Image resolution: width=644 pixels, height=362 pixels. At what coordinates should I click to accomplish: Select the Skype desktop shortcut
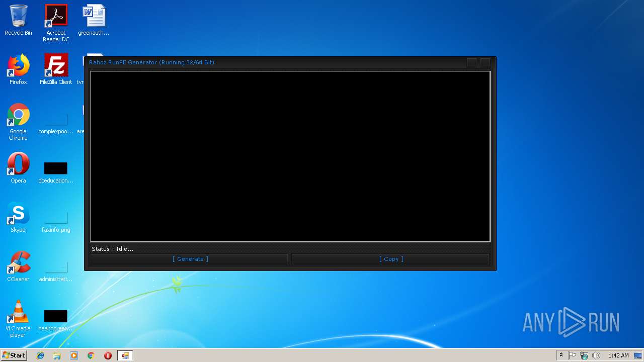[x=18, y=217]
